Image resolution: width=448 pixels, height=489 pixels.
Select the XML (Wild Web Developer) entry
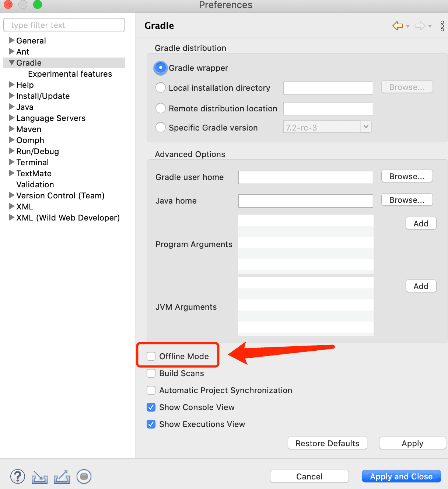click(68, 218)
